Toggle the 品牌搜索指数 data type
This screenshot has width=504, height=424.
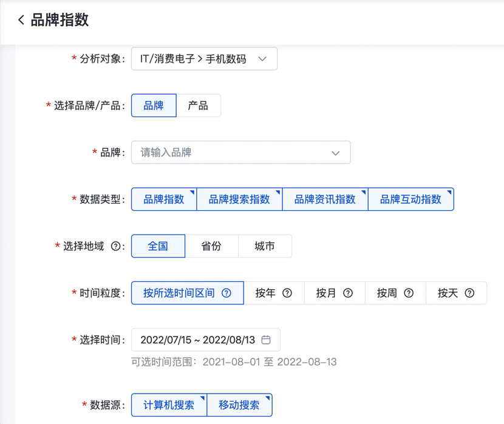coord(239,199)
